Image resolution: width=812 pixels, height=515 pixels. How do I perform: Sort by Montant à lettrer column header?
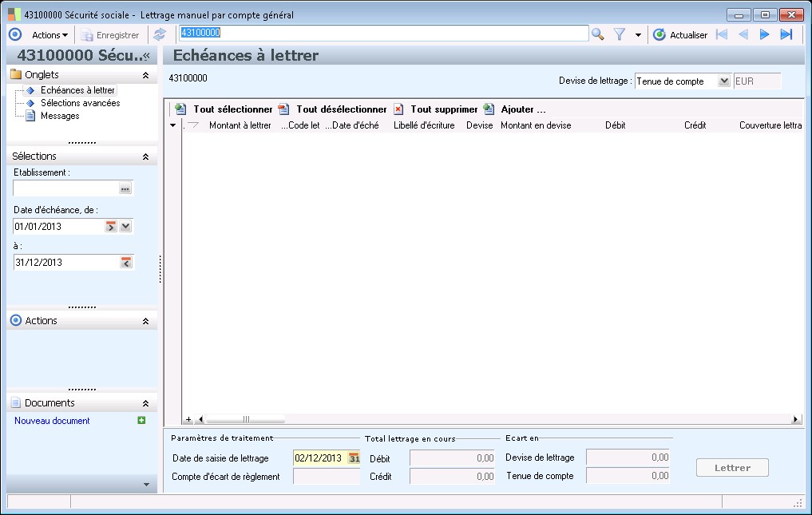(x=240, y=125)
